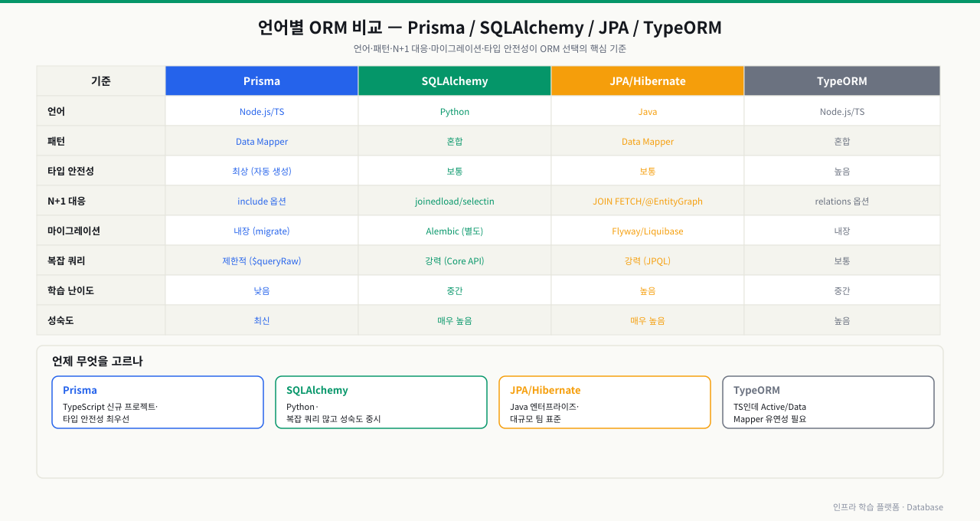980x521 pixels.
Task: Click the 언제 무엇을 고르나 heading
Action: click(97, 361)
